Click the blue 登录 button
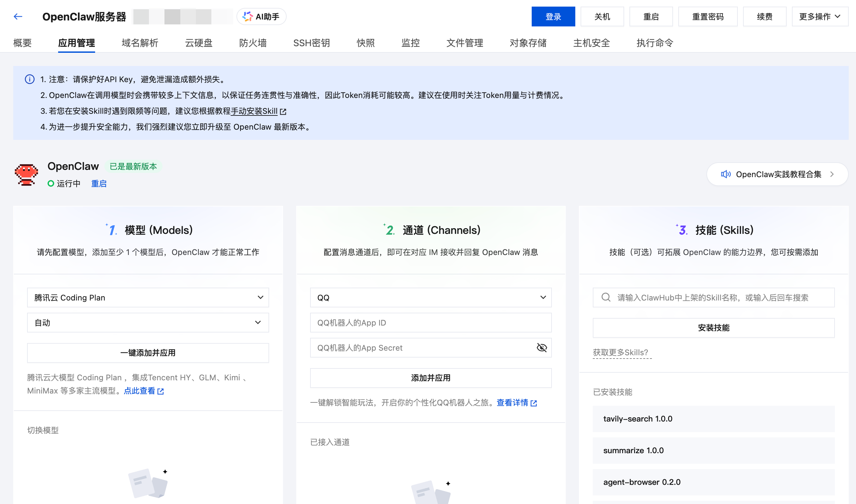The height and width of the screenshot is (504, 856). tap(553, 16)
